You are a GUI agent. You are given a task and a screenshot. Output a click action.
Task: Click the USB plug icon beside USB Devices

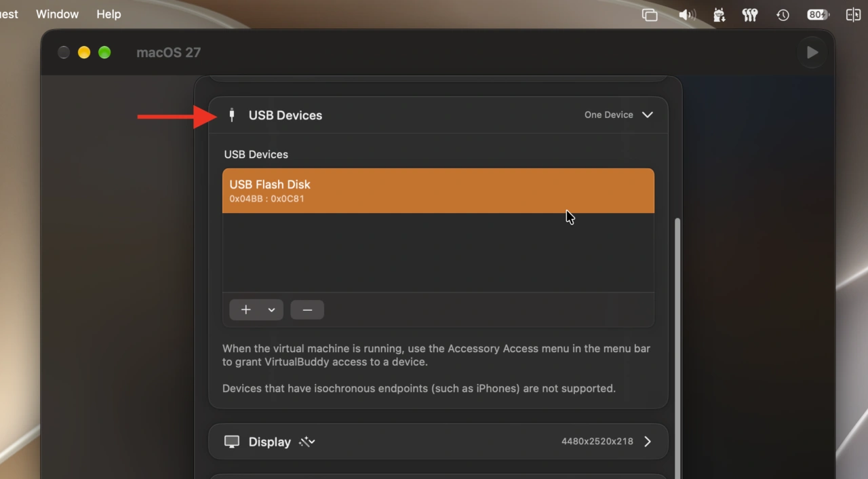point(232,115)
